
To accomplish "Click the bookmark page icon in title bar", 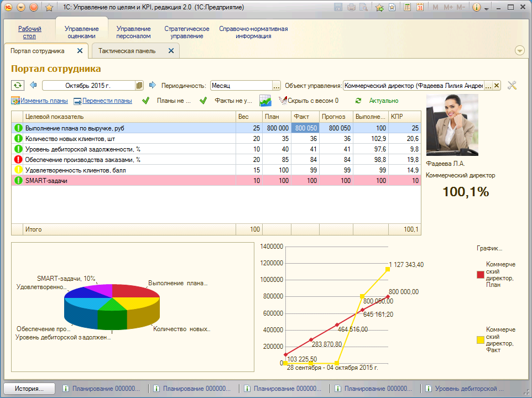I will pos(392,7).
